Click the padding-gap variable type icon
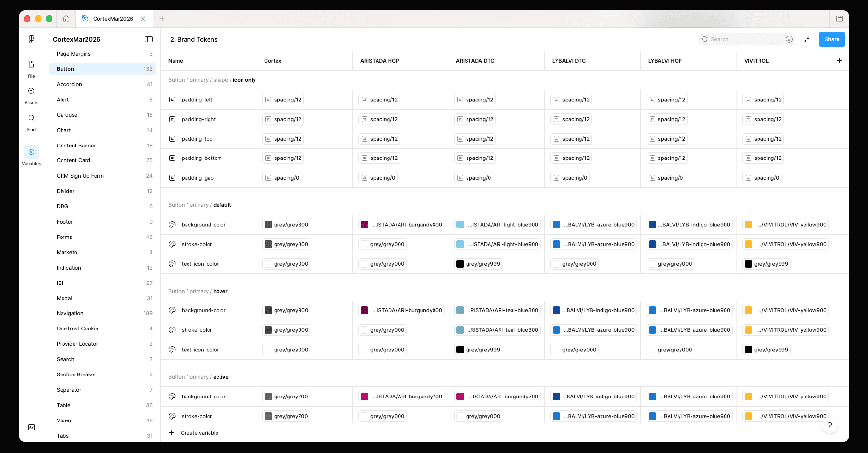Viewport: 868px width, 453px height. [172, 178]
